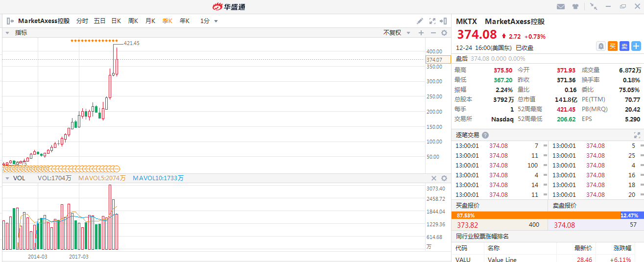Set a price alert with bell icon
Screen dimensions: 644x262
(x=601, y=46)
